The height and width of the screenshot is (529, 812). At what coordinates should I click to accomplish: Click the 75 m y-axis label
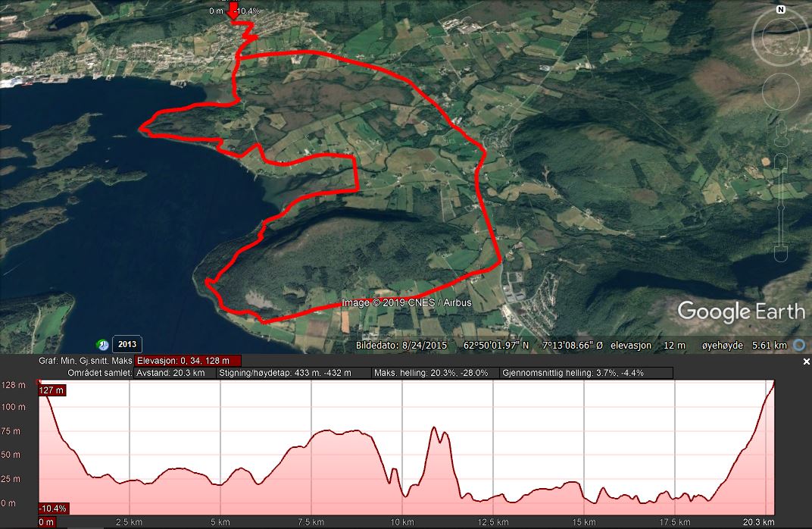point(11,431)
